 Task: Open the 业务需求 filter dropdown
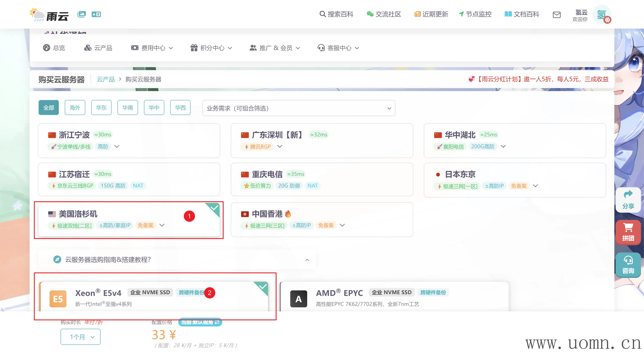point(299,108)
